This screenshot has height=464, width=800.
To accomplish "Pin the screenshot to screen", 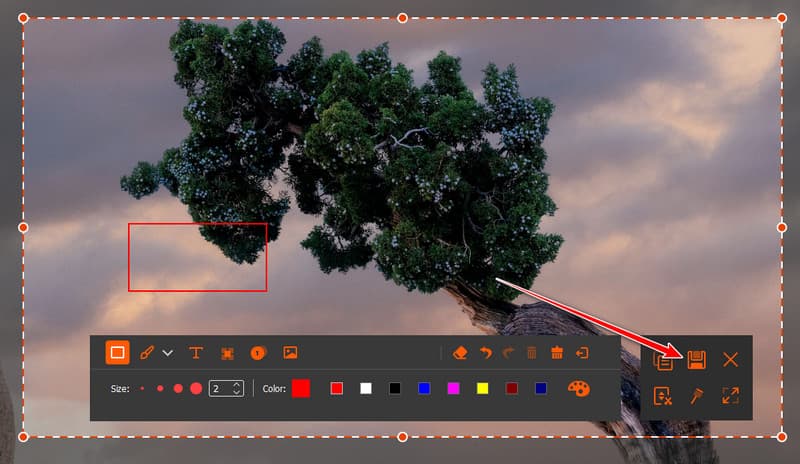I will tap(696, 396).
